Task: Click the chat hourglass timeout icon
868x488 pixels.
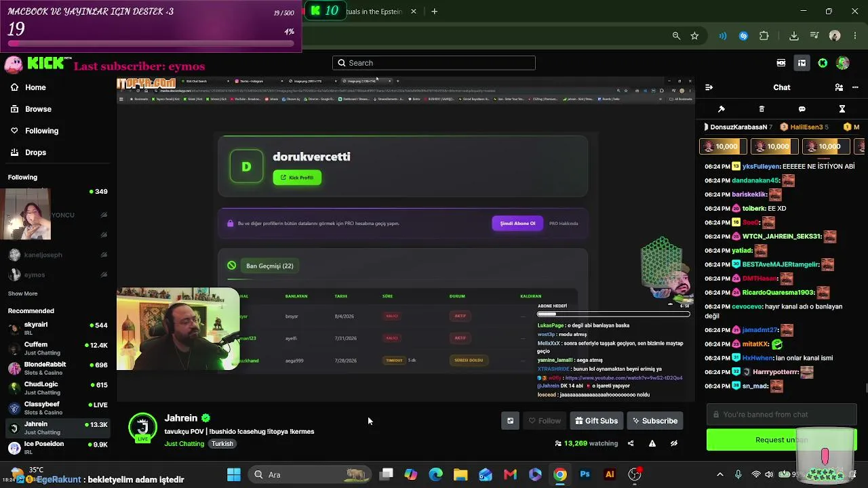Action: point(842,109)
